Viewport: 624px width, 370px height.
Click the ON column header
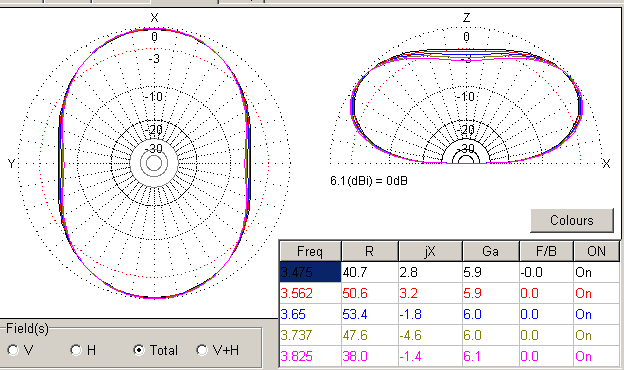(597, 251)
